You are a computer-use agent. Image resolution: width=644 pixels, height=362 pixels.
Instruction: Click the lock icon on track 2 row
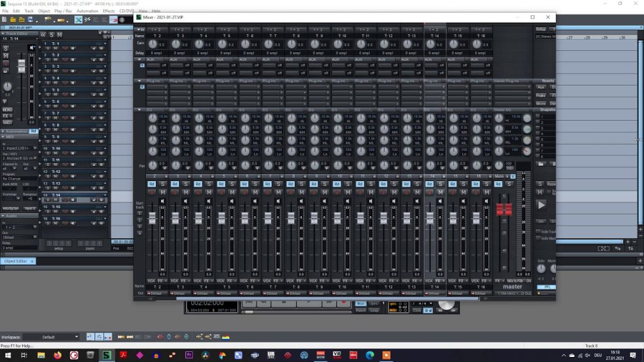pyautogui.click(x=94, y=60)
